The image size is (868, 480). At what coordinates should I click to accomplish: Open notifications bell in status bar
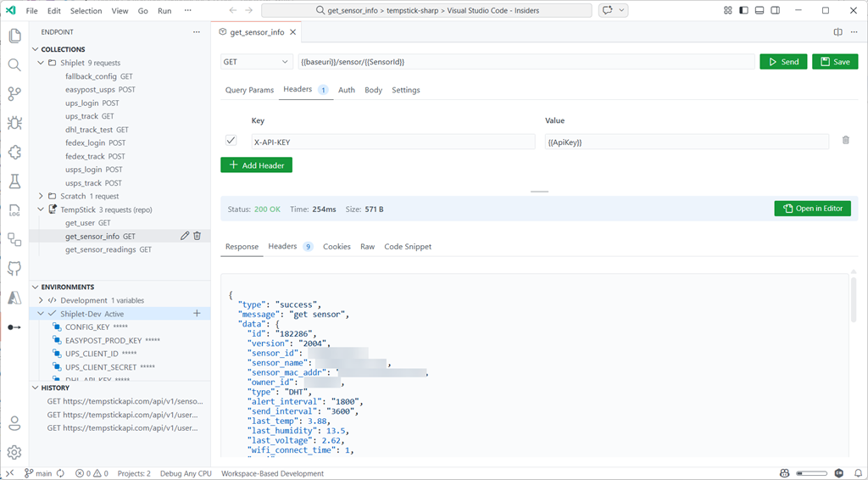(857, 473)
